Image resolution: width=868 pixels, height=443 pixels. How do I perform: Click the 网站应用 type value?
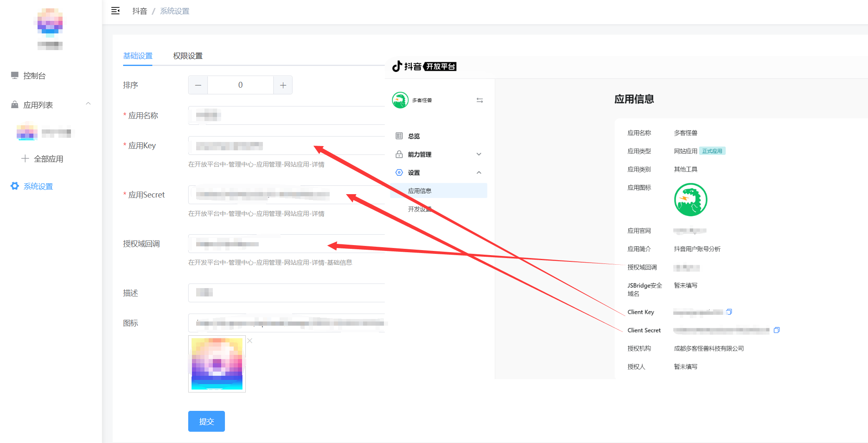686,151
